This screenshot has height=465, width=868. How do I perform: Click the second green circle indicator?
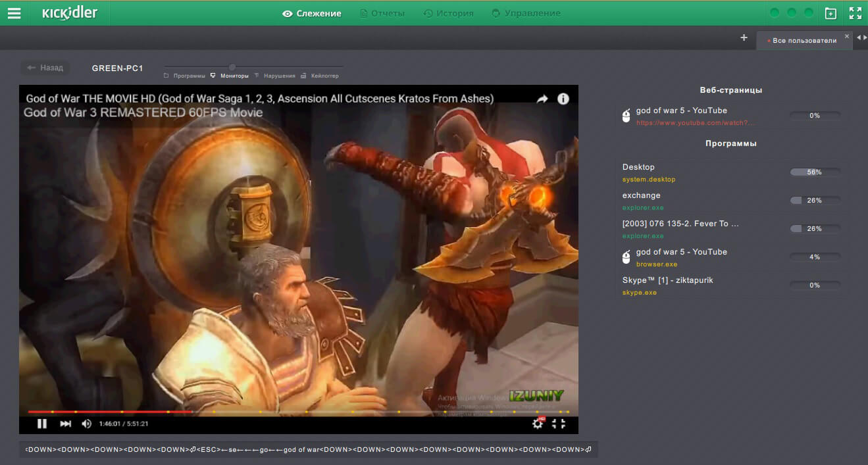(792, 13)
